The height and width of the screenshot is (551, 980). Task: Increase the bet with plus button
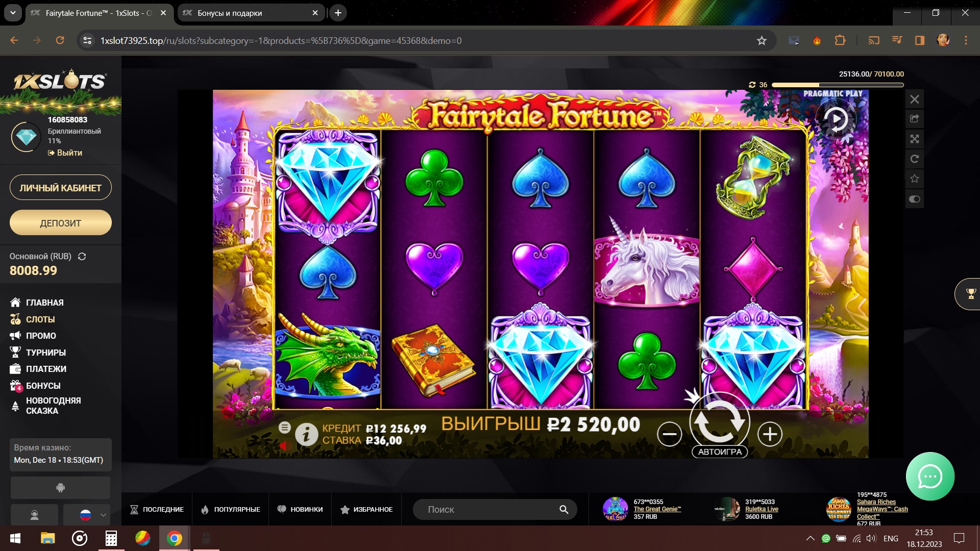[x=770, y=434]
